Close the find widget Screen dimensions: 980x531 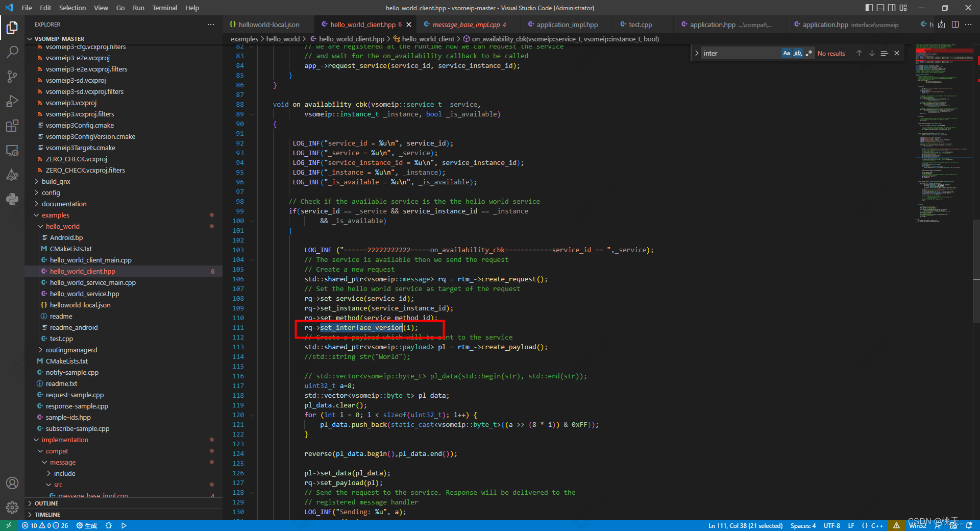(x=897, y=53)
